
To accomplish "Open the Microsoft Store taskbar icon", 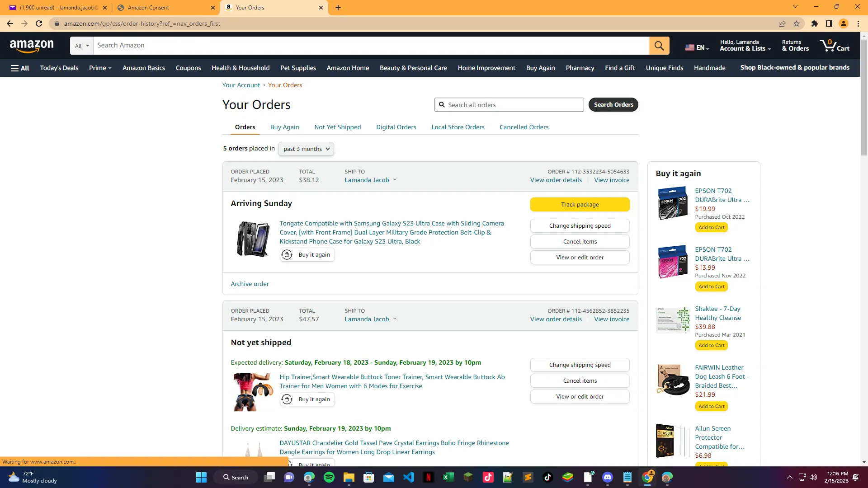I will (x=369, y=477).
